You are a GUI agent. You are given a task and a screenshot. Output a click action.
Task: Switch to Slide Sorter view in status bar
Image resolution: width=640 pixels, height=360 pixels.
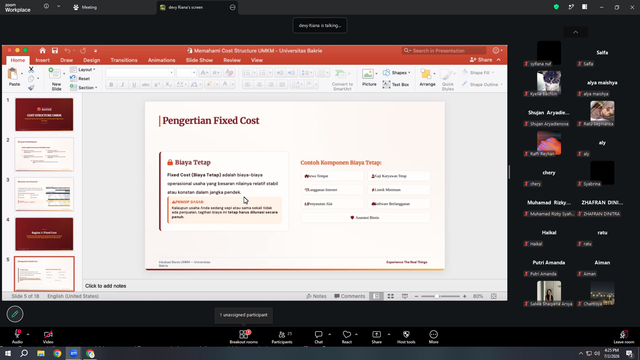[x=391, y=296]
